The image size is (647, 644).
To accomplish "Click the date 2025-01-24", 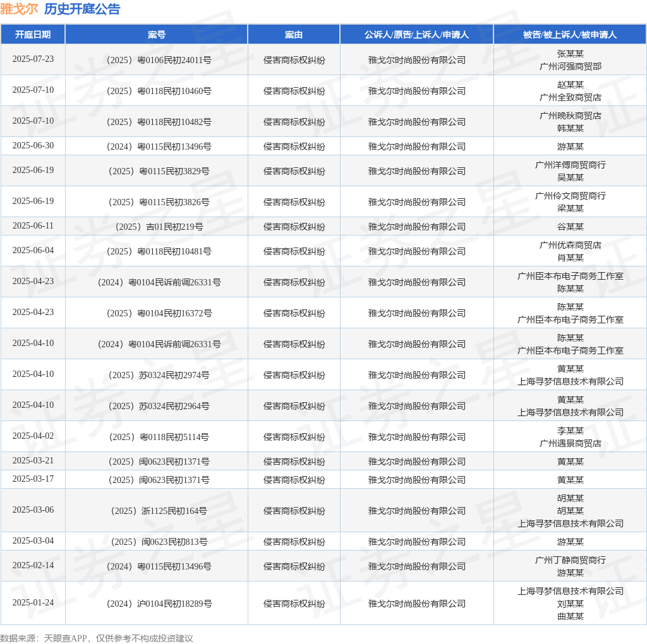I will coord(33,602).
